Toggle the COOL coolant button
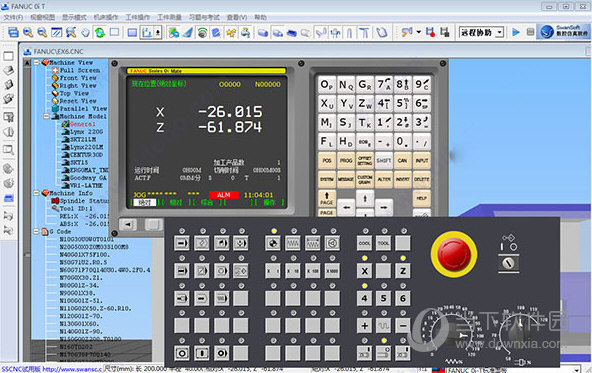This screenshot has width=592, height=373. [x=364, y=244]
